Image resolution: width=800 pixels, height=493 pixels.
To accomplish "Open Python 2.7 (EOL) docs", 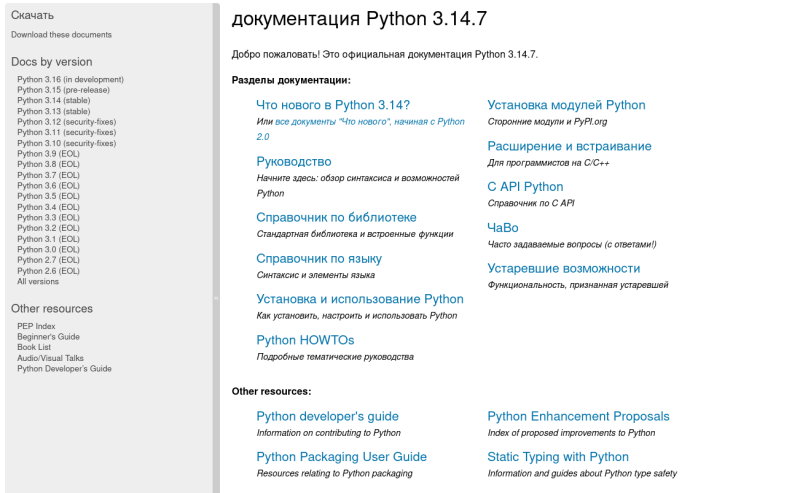I will [48, 260].
